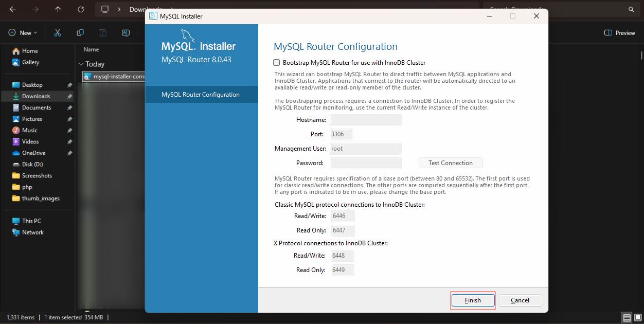
Task: Select the mysql-installer file in Explorer list
Action: (x=114, y=77)
